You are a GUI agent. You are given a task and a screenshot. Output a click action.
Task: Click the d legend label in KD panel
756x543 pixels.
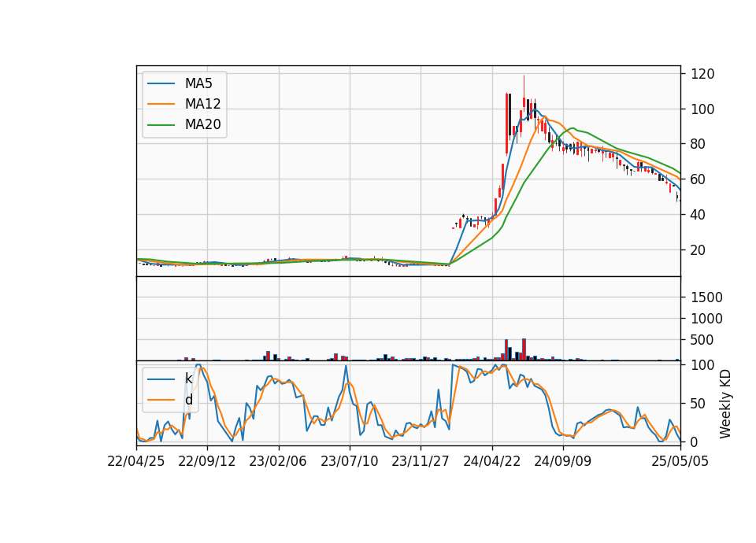(188, 400)
